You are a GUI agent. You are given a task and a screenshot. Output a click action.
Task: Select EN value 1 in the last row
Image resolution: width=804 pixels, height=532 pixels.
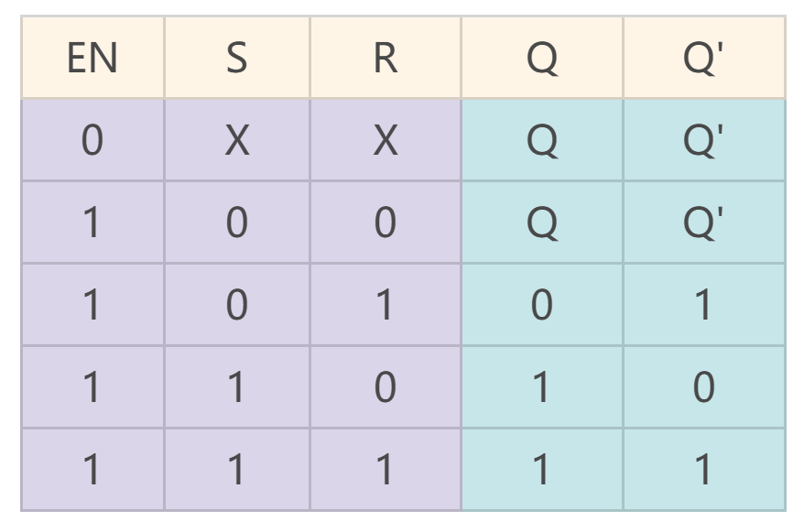click(92, 470)
